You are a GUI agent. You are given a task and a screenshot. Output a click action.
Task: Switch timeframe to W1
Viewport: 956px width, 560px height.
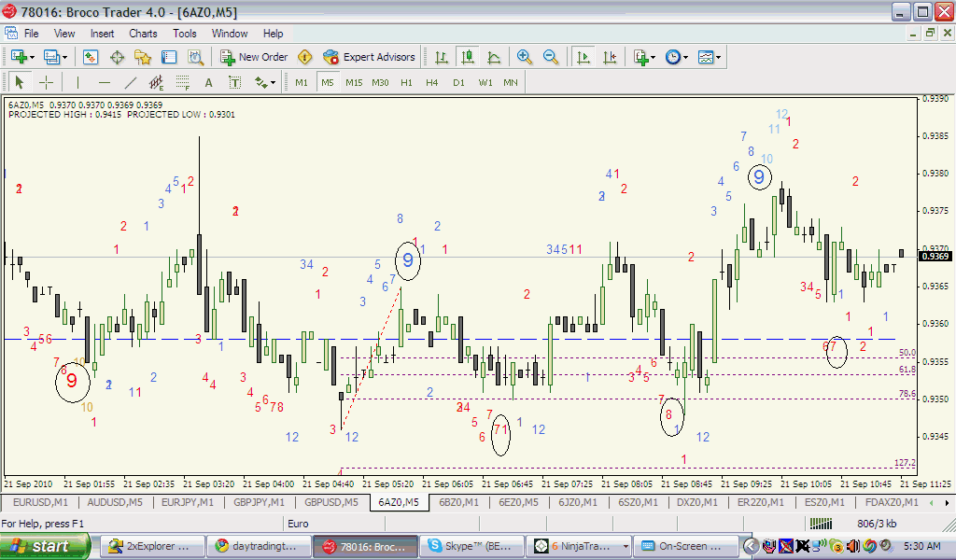485,82
